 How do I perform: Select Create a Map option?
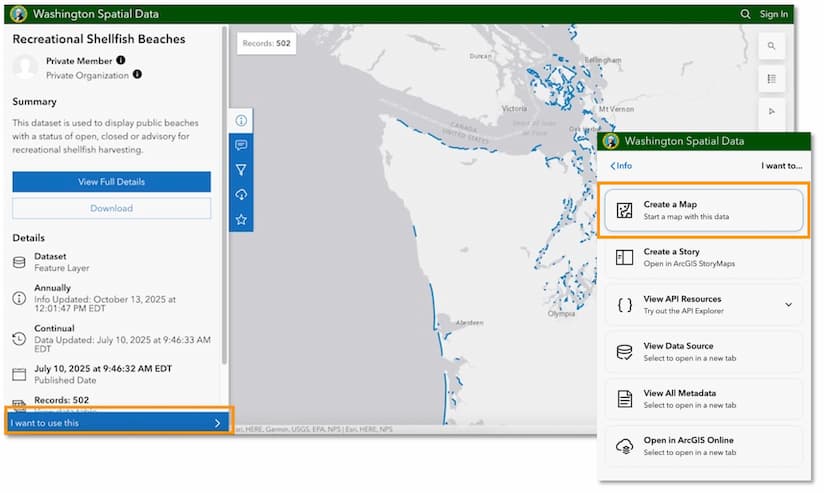704,210
